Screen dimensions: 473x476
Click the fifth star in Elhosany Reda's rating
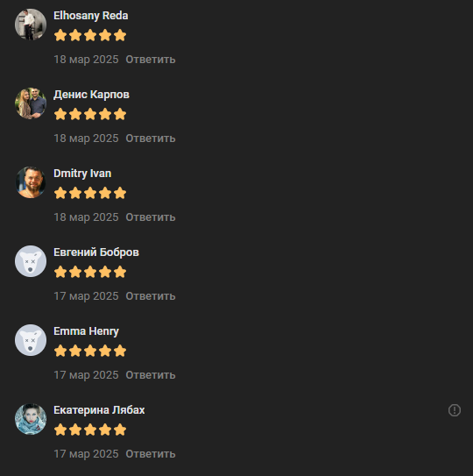tap(120, 35)
